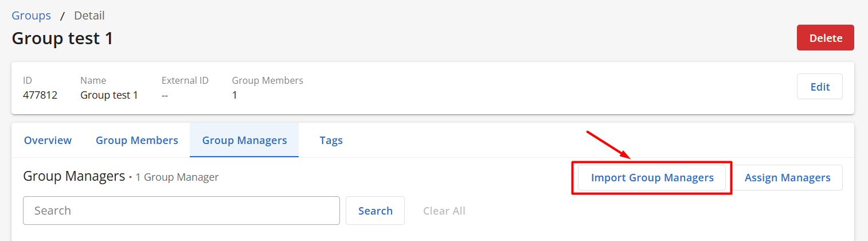
Task: Select the Group Managers tab
Action: pyautogui.click(x=244, y=141)
